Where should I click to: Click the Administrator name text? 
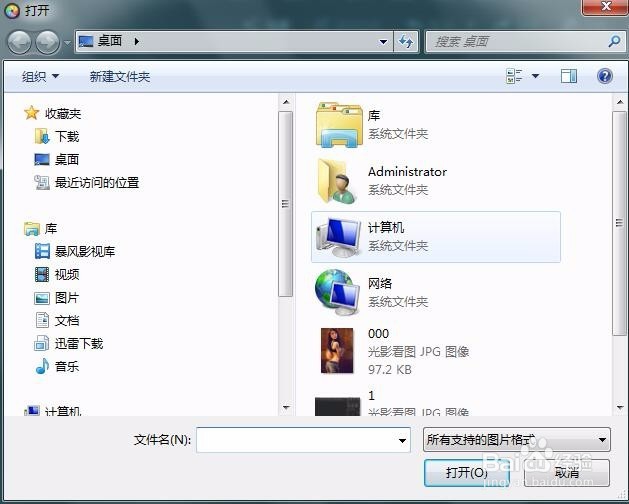(x=407, y=172)
